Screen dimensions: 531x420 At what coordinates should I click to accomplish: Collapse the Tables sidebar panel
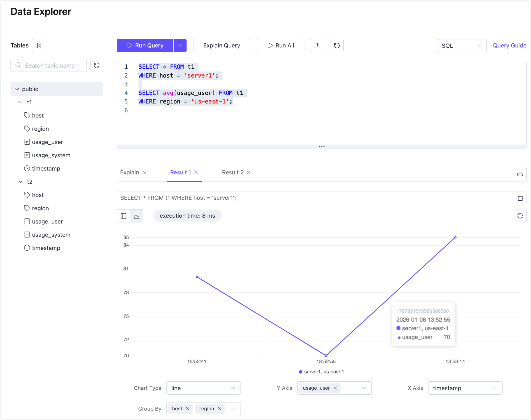[38, 46]
